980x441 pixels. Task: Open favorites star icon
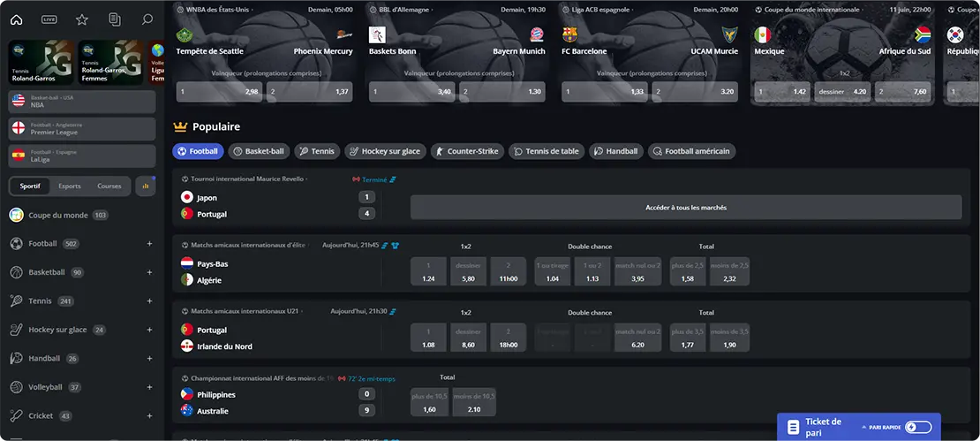82,19
